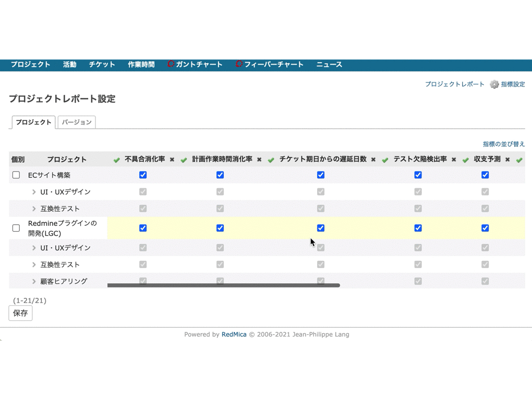Click the プロジェクト column header
The width and height of the screenshot is (532, 399).
coord(67,160)
